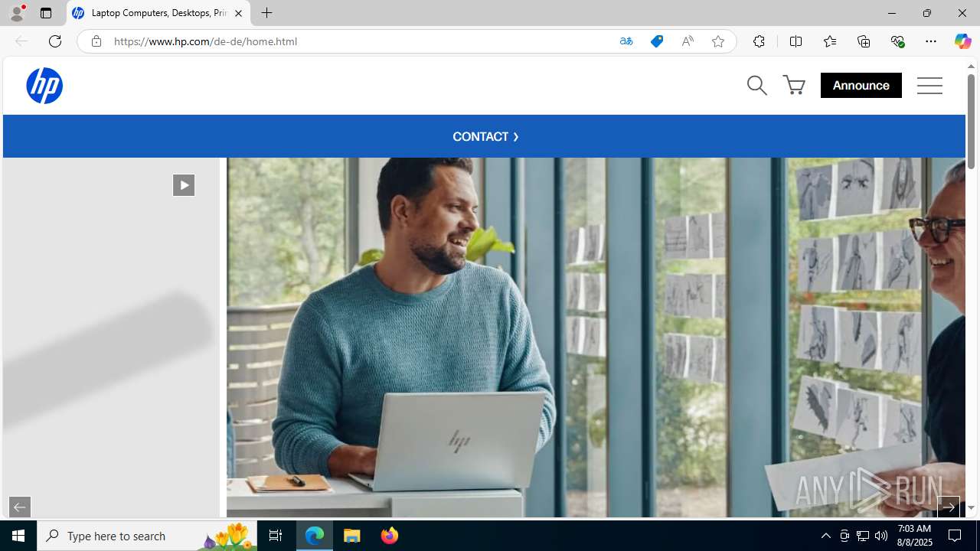Start read aloud
980x551 pixels.
[688, 41]
